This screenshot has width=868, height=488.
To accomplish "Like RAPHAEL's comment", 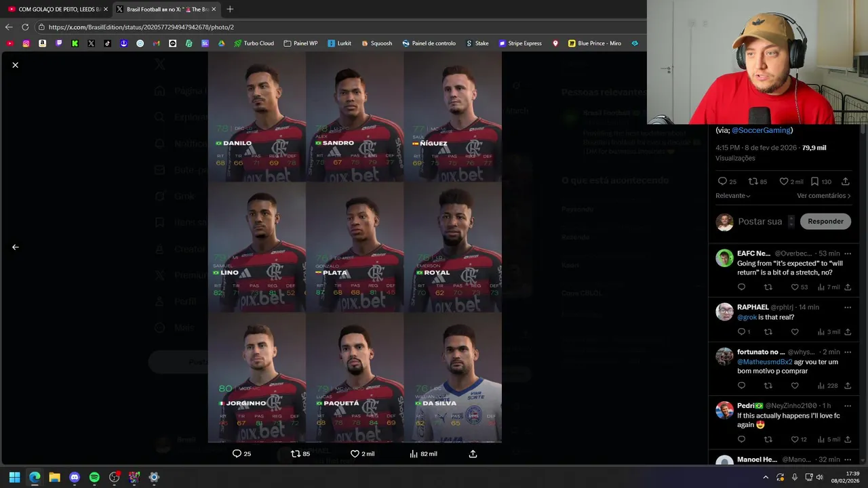I will pos(795,332).
